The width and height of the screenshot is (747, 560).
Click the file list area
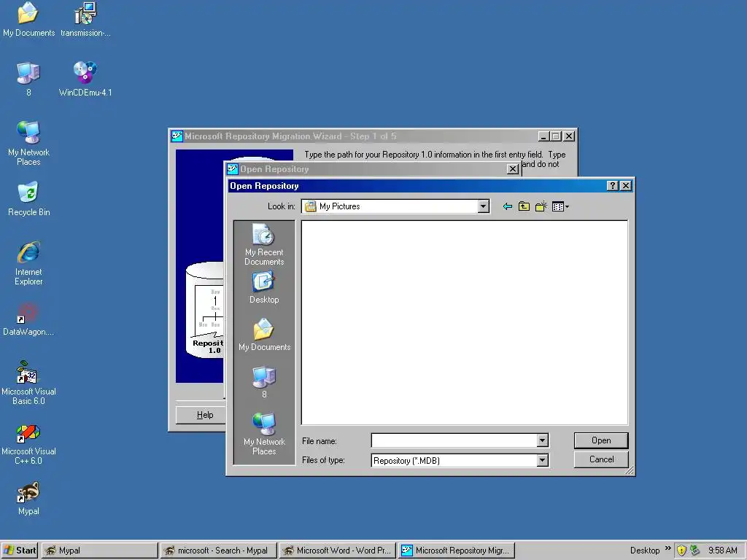[465, 322]
